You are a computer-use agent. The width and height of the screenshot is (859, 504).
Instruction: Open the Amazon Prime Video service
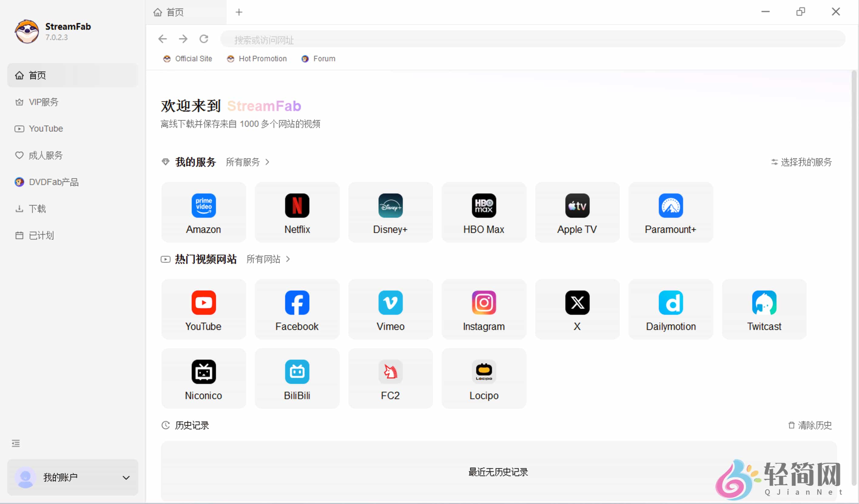[x=204, y=212]
